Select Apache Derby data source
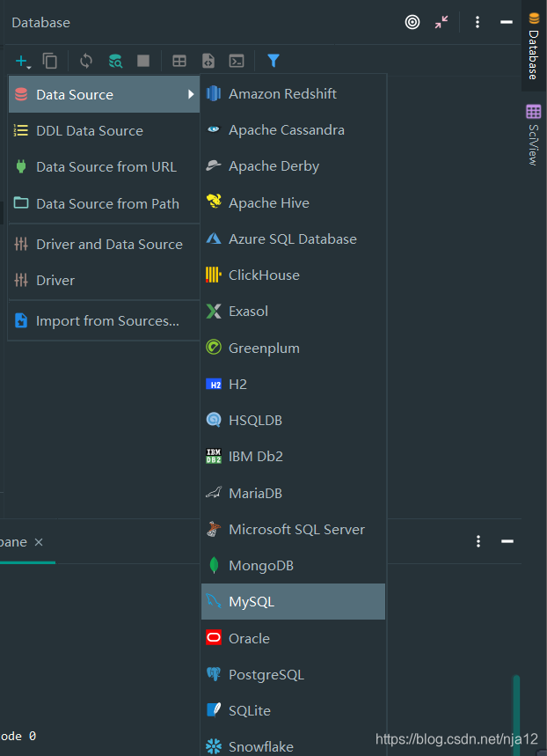Screen dimensions: 547x756 click(x=293, y=165)
